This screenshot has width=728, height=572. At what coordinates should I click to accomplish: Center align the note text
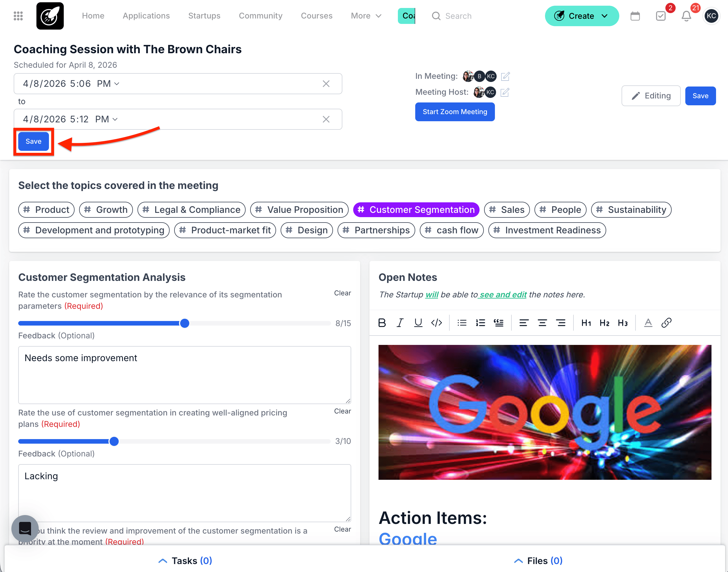542,323
